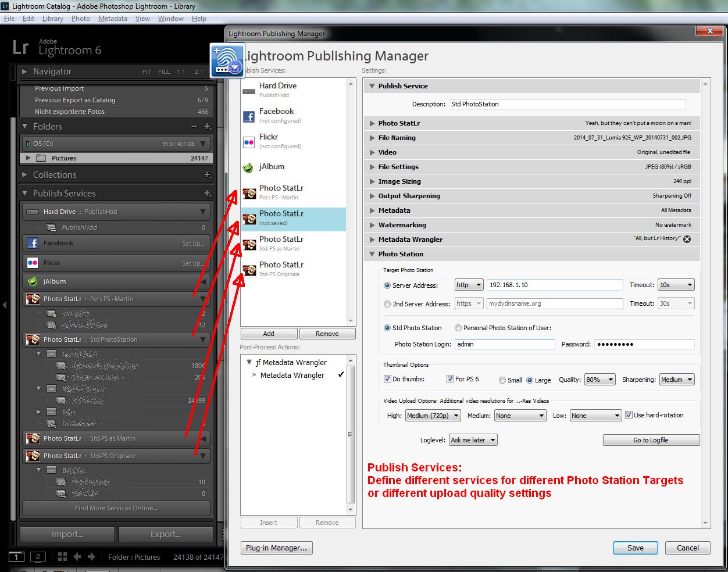Open Timeout 10s dropdown

(676, 285)
